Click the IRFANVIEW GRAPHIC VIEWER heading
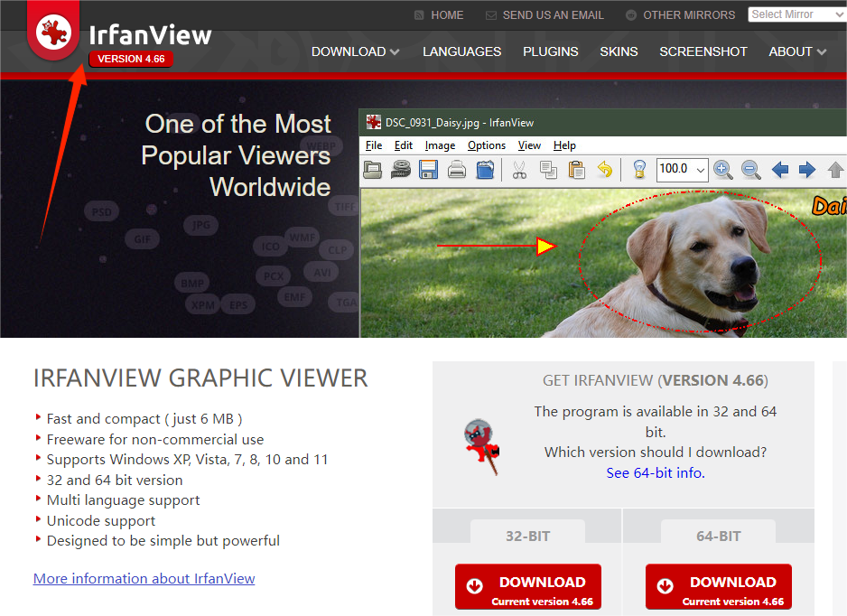Viewport: 847px width, 616px height. [200, 378]
